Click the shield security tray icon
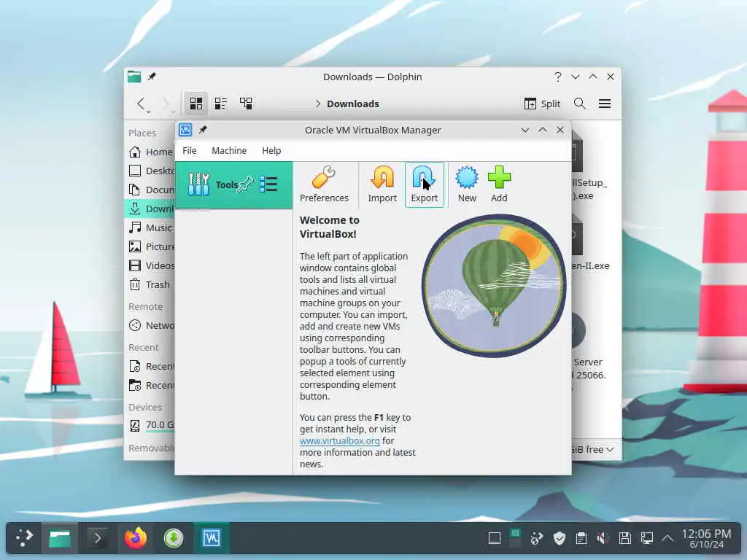747x560 pixels. click(x=559, y=539)
